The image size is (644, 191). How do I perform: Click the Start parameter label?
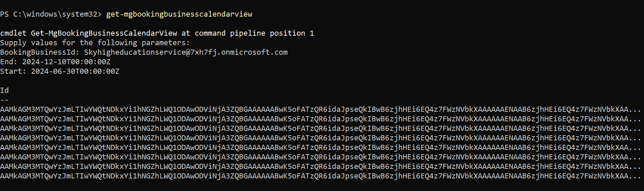13,71
